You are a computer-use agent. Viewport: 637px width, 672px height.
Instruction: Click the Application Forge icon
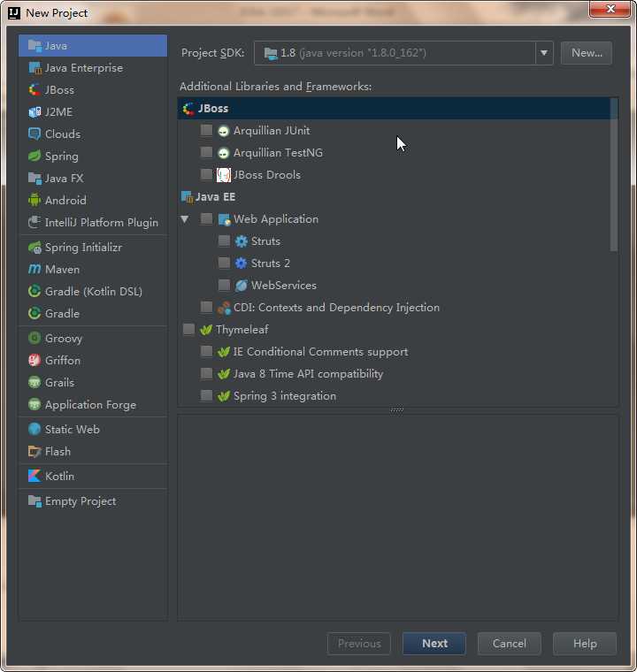coord(35,405)
